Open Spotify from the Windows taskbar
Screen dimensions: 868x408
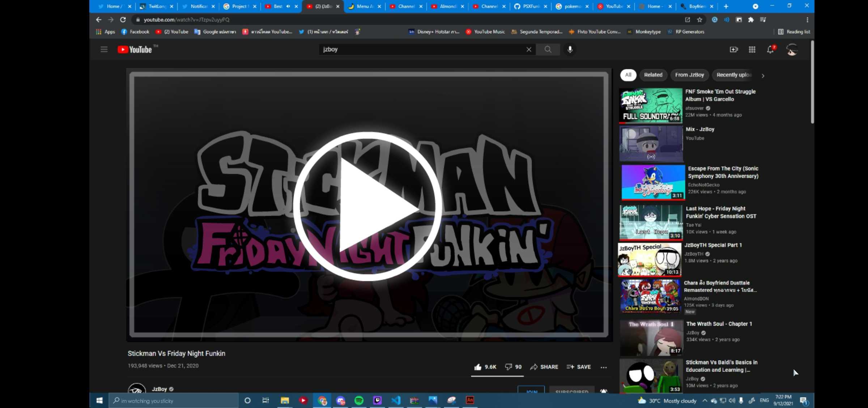coord(359,400)
